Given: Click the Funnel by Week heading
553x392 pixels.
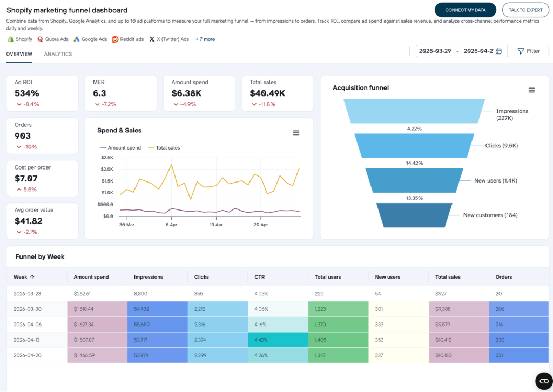Looking at the screenshot, I should (x=40, y=256).
